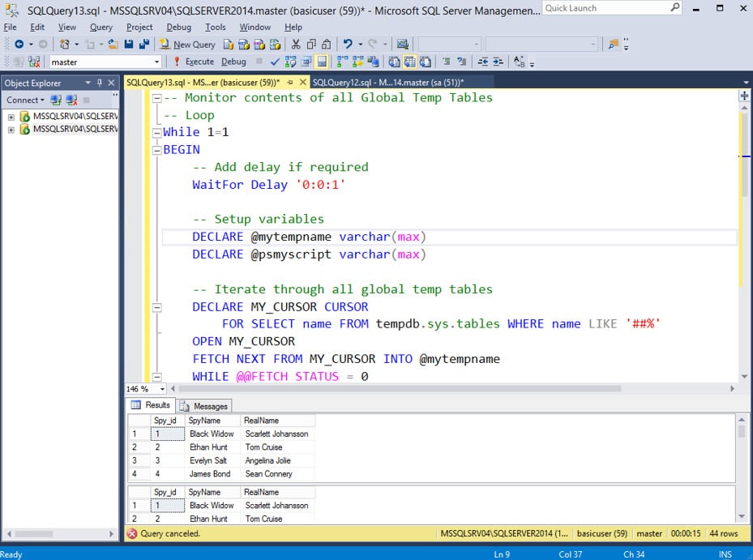Viewport: 753px width, 560px height.
Task: Click the Debug button in SQL toolbar
Action: click(233, 62)
